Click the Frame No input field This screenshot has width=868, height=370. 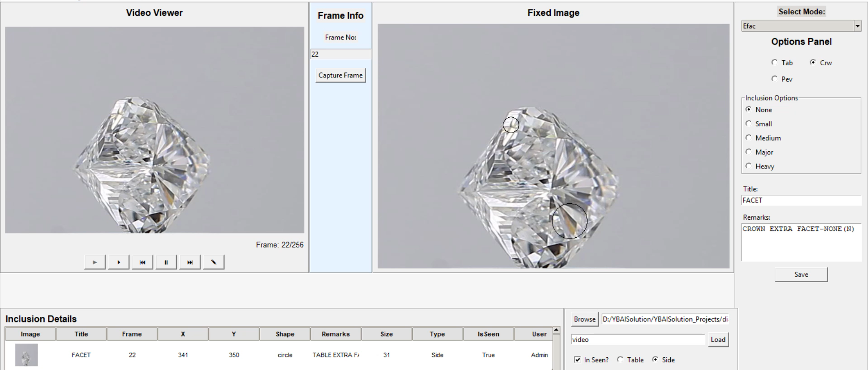point(340,54)
